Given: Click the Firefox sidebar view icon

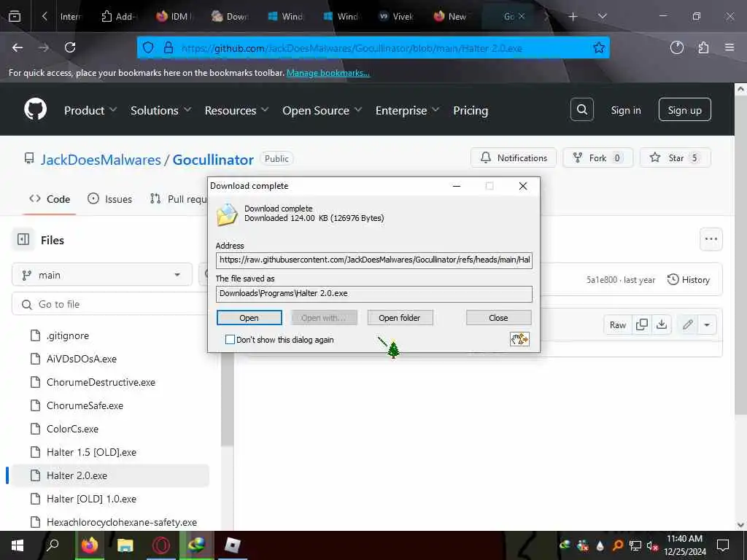Looking at the screenshot, I should [15, 17].
